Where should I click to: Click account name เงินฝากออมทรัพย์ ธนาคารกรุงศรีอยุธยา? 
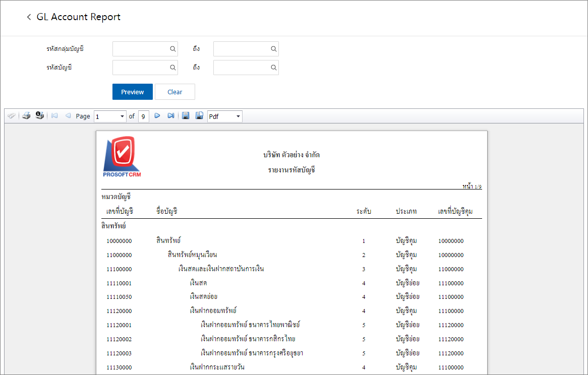(x=252, y=353)
